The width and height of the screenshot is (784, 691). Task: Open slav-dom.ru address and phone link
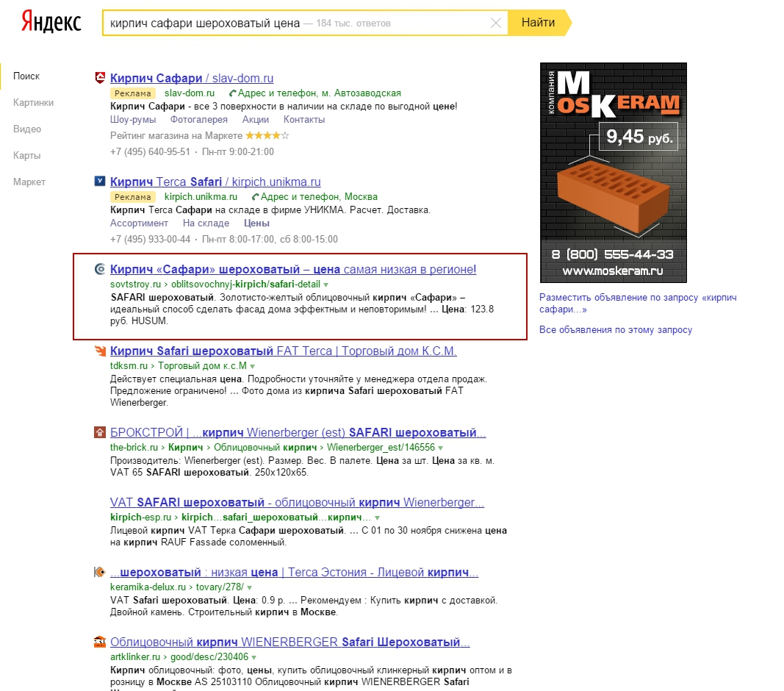(x=315, y=93)
